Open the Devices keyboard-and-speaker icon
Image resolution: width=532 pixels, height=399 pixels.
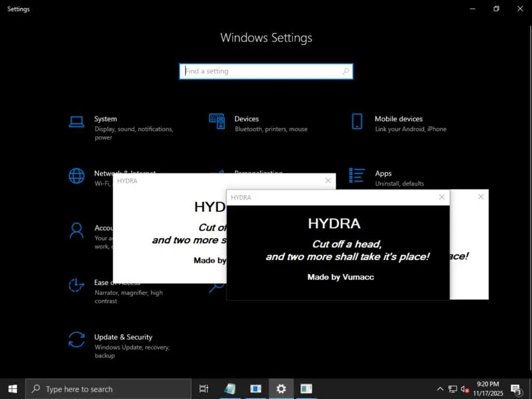(x=217, y=121)
